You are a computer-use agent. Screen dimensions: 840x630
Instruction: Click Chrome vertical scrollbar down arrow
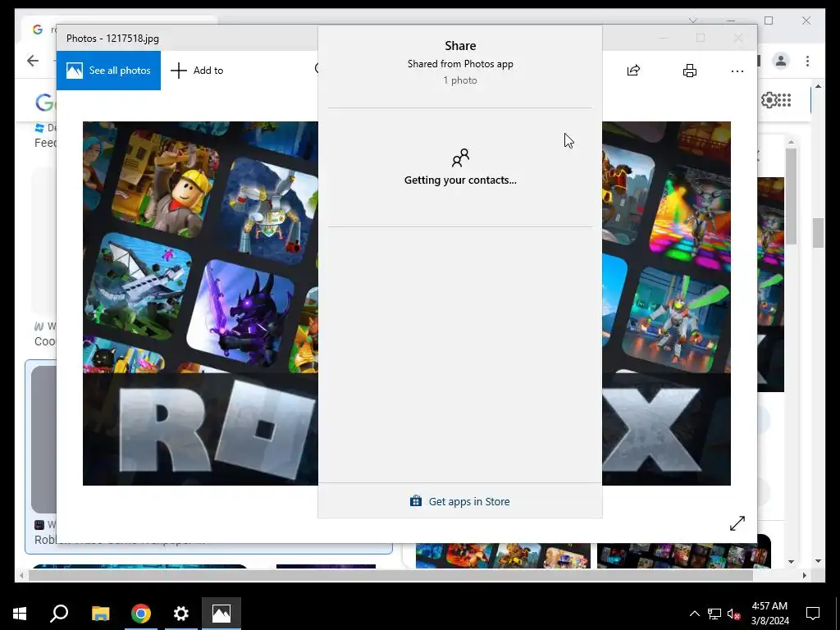click(818, 561)
